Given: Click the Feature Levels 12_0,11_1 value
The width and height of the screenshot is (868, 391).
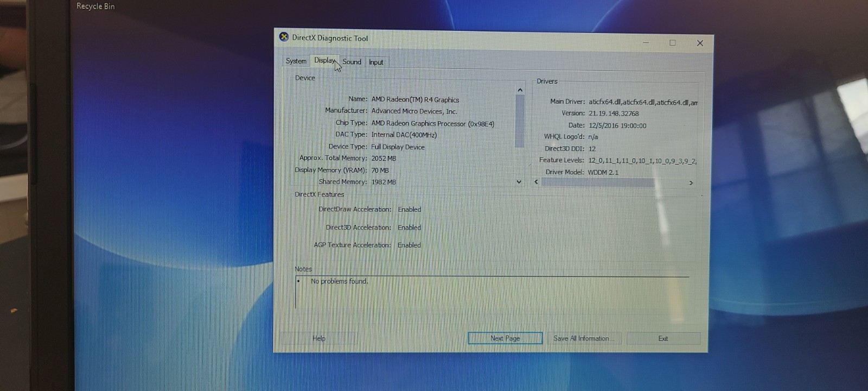Looking at the screenshot, I should click(x=642, y=161).
